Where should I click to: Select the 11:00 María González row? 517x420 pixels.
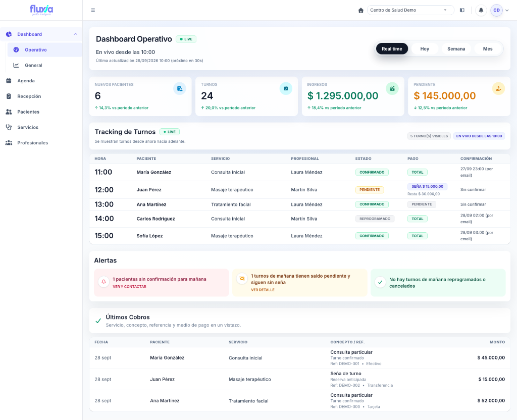click(300, 172)
